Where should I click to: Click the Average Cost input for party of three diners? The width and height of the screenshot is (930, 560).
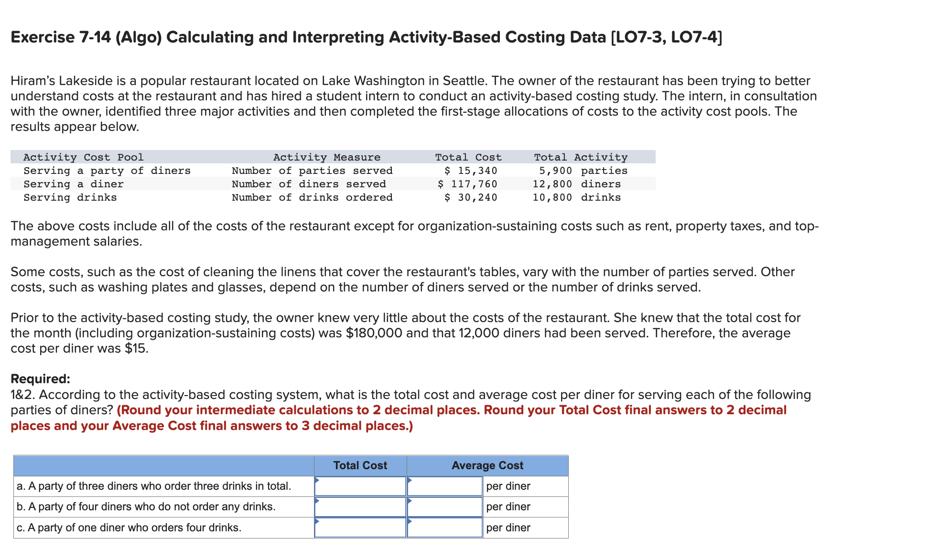pos(444,486)
